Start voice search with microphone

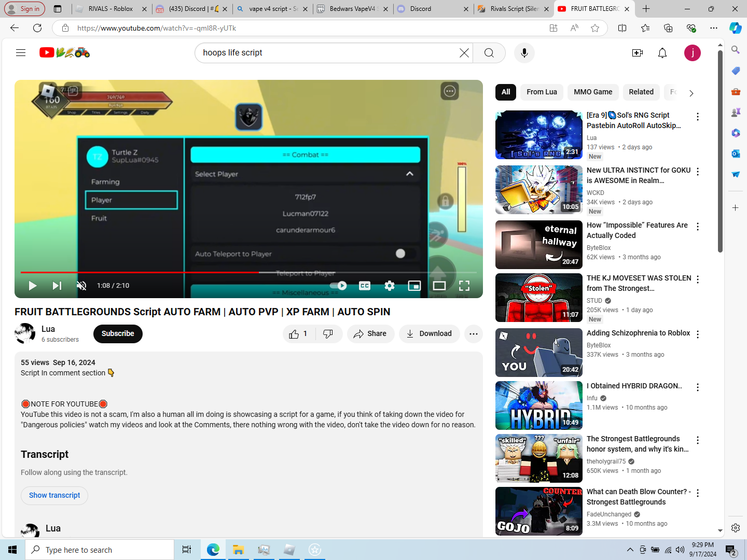(x=524, y=53)
